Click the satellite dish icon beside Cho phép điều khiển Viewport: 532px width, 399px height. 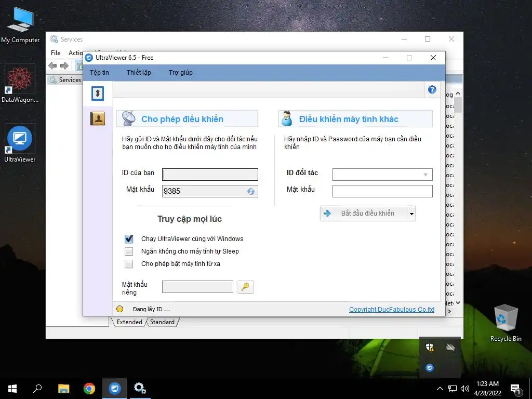click(129, 119)
